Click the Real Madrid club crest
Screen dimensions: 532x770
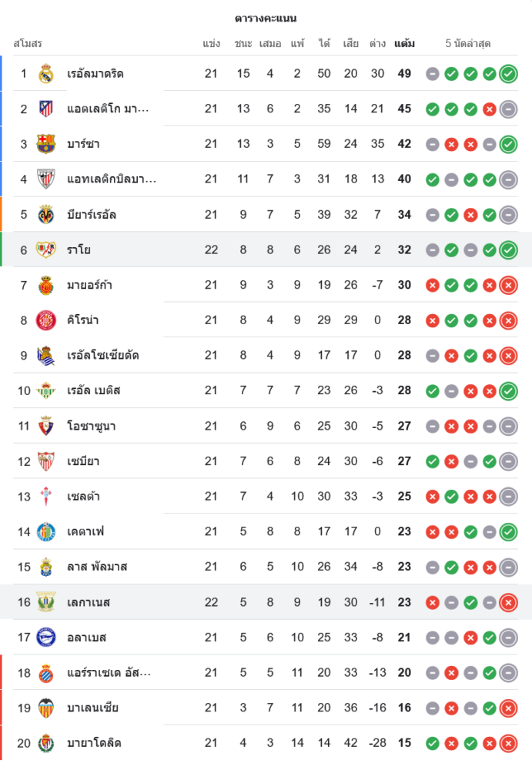pos(46,74)
